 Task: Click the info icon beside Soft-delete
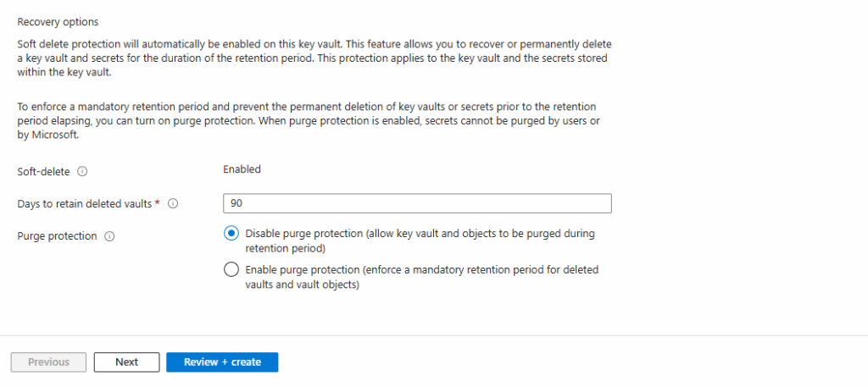coord(82,171)
